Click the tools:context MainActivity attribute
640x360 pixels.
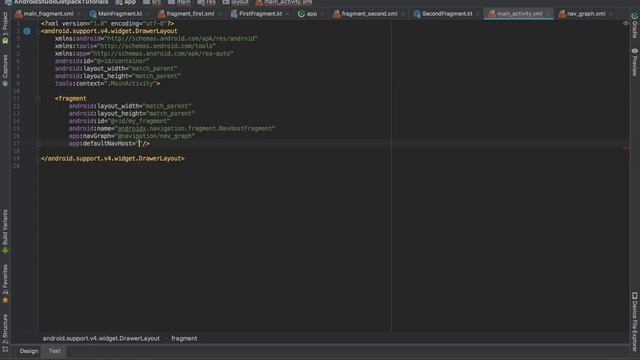[x=107, y=84]
